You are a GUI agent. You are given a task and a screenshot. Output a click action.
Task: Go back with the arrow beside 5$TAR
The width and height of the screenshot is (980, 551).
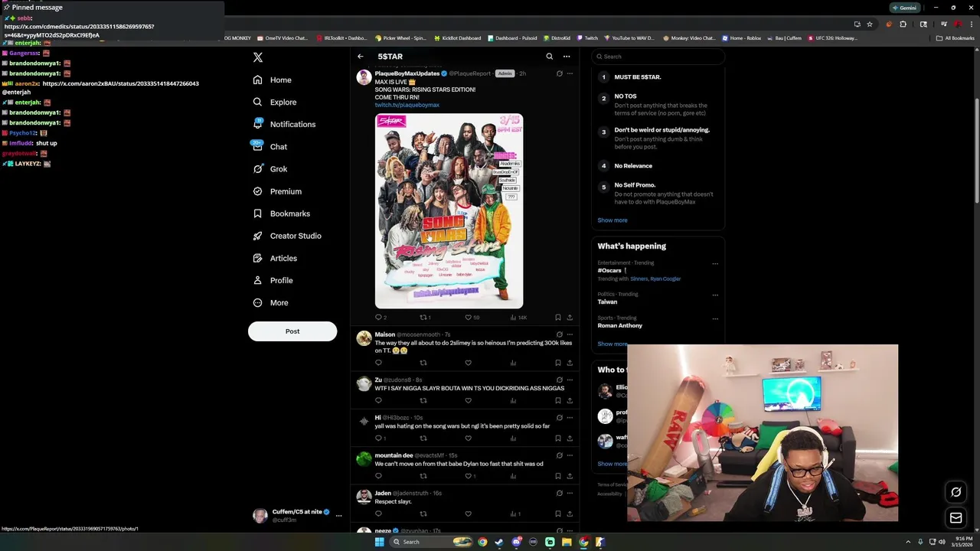pos(361,57)
